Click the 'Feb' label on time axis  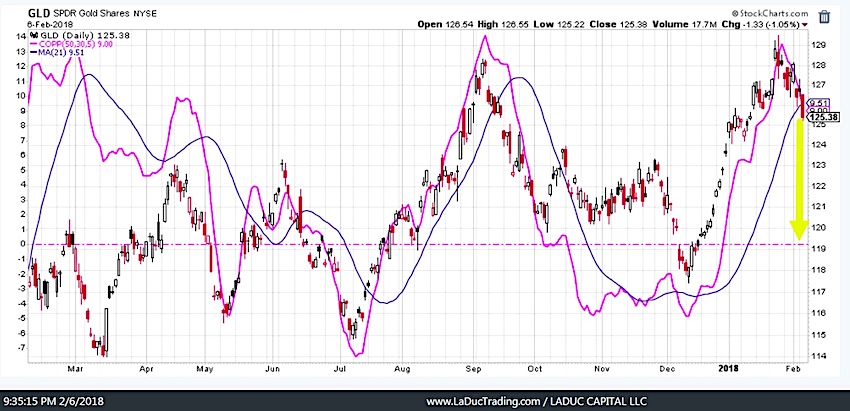pos(794,369)
